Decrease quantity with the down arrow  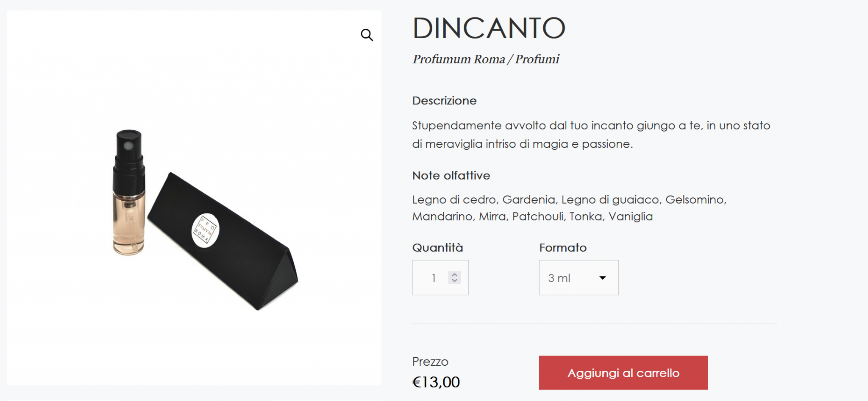pyautogui.click(x=454, y=280)
